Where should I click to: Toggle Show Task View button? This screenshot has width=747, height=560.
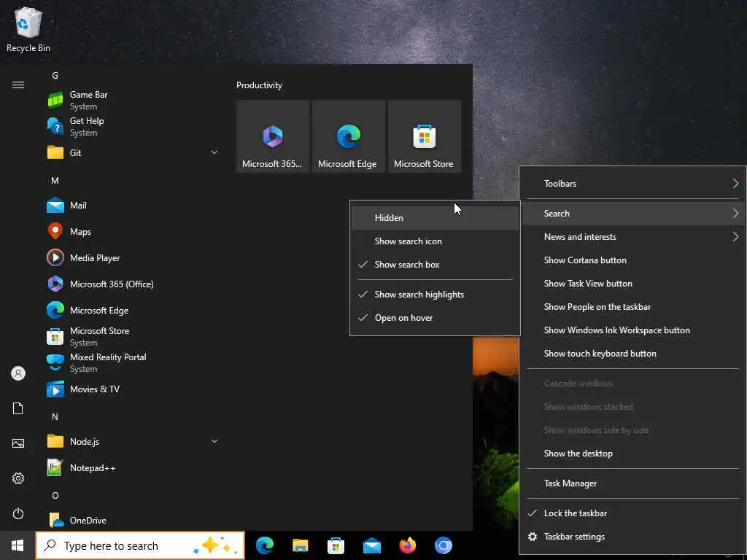632,284
